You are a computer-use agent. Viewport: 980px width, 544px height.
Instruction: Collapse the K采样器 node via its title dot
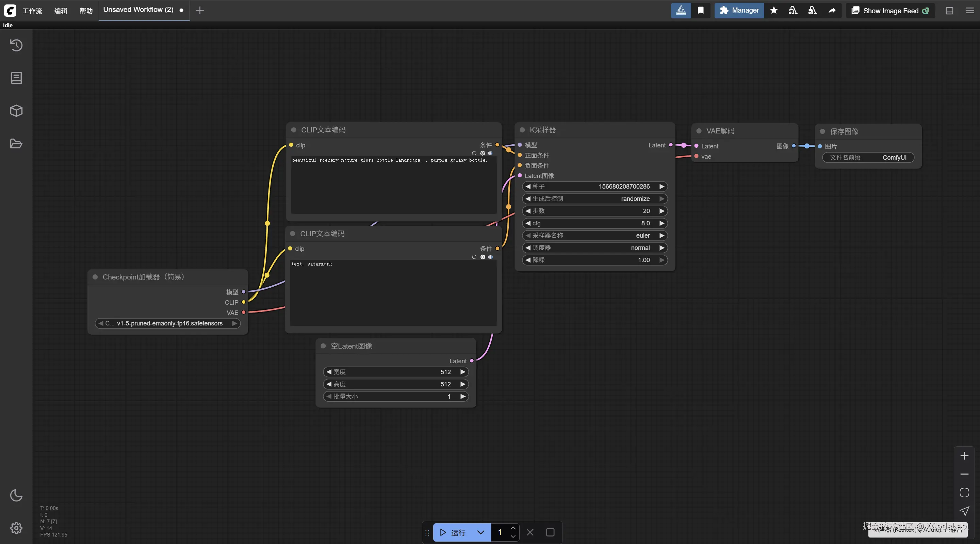(522, 130)
